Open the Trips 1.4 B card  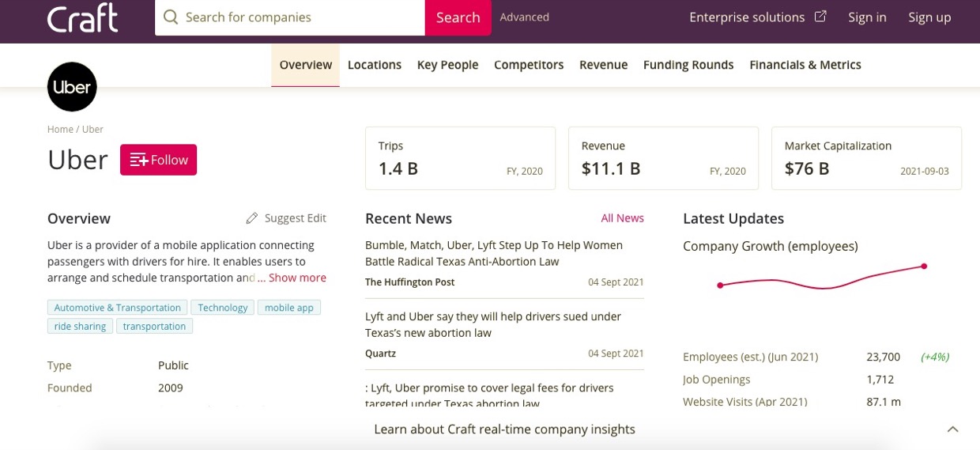[460, 158]
